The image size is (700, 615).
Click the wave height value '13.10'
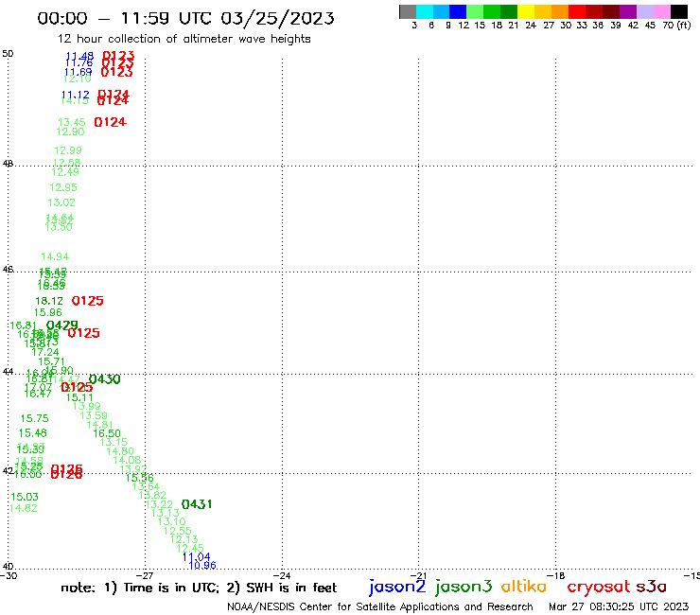pyautogui.click(x=171, y=521)
